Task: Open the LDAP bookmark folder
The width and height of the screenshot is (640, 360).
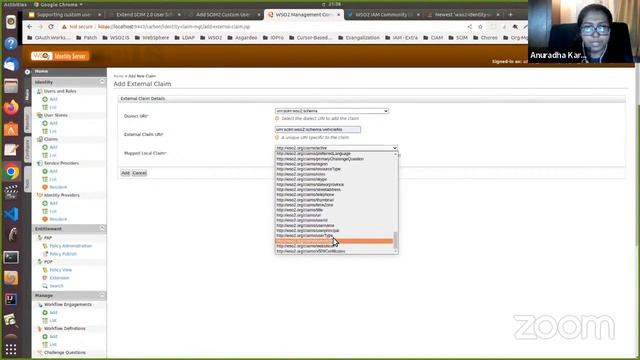Action: [x=184, y=38]
